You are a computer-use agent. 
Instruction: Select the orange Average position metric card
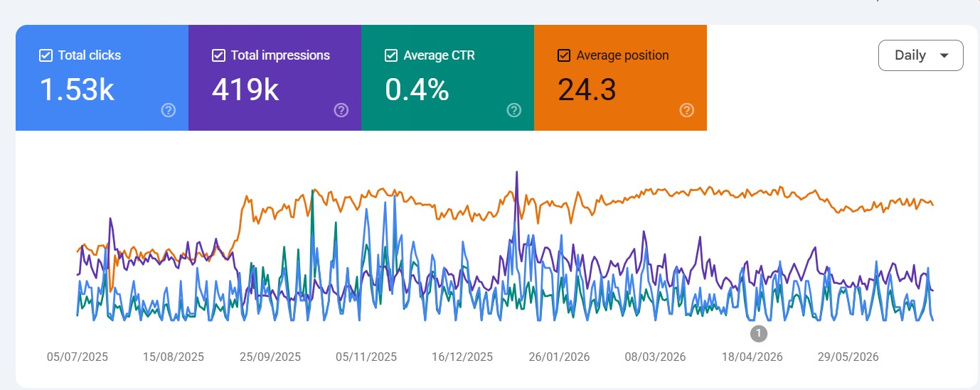[x=620, y=78]
